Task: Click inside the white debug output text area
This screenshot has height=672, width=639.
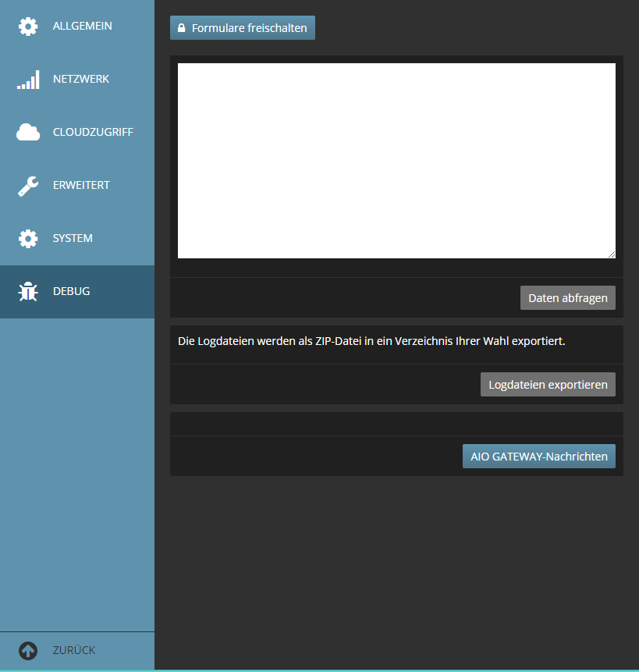Action: (396, 160)
